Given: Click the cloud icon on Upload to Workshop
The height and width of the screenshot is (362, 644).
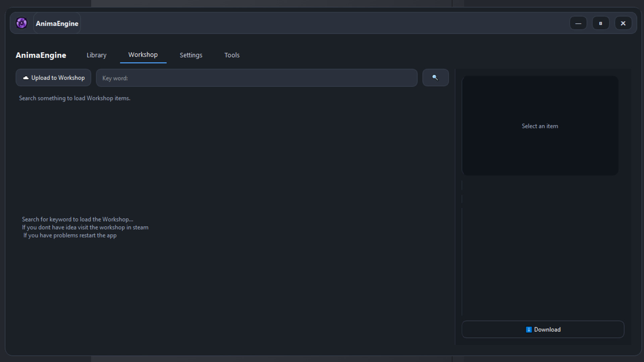Looking at the screenshot, I should [x=26, y=78].
